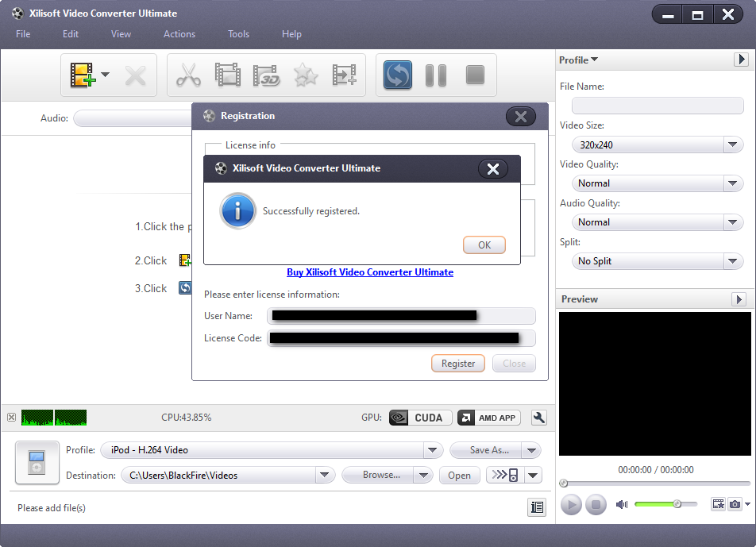
Task: Open the Video Quality dropdown
Action: (658, 183)
